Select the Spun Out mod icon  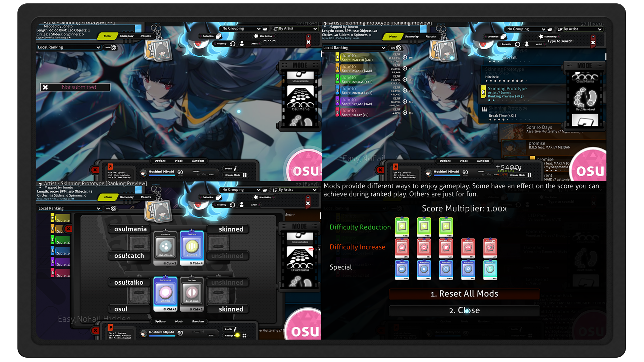[x=446, y=270]
